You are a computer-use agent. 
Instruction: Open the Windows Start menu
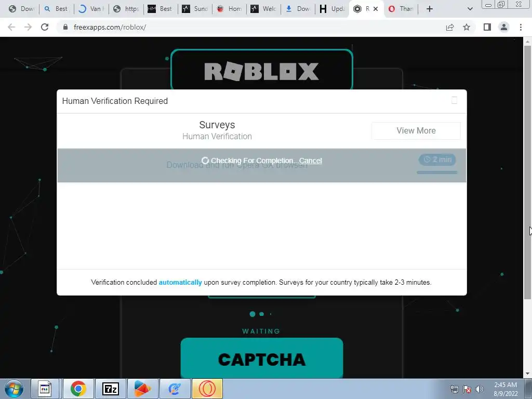coord(14,389)
